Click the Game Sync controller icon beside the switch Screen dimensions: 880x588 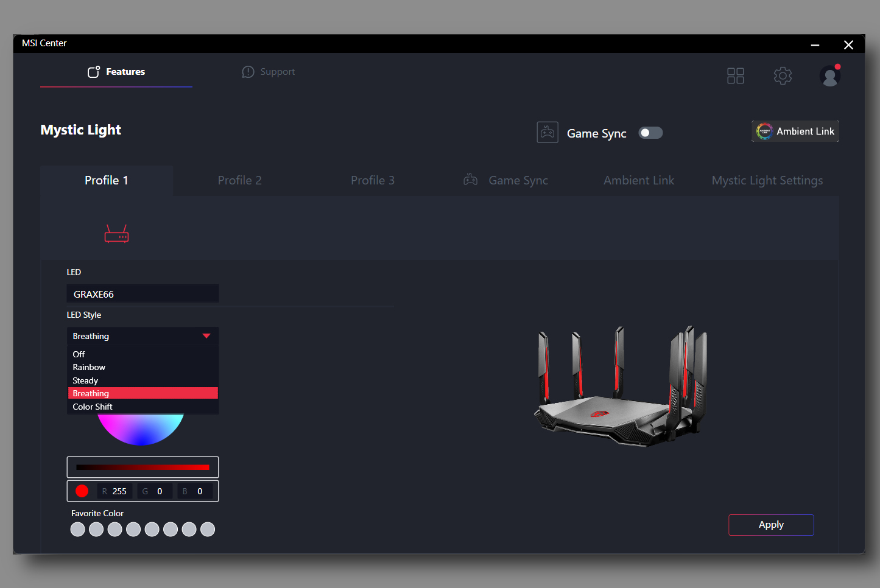click(547, 132)
